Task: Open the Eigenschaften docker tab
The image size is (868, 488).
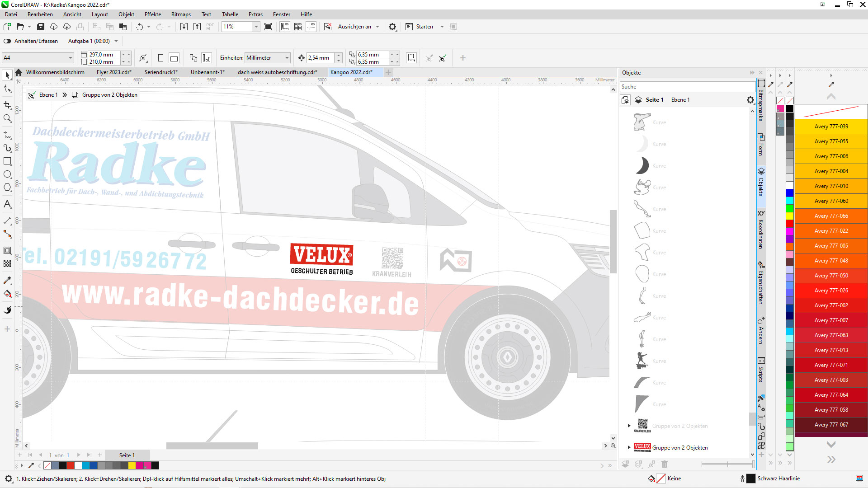Action: (761, 283)
